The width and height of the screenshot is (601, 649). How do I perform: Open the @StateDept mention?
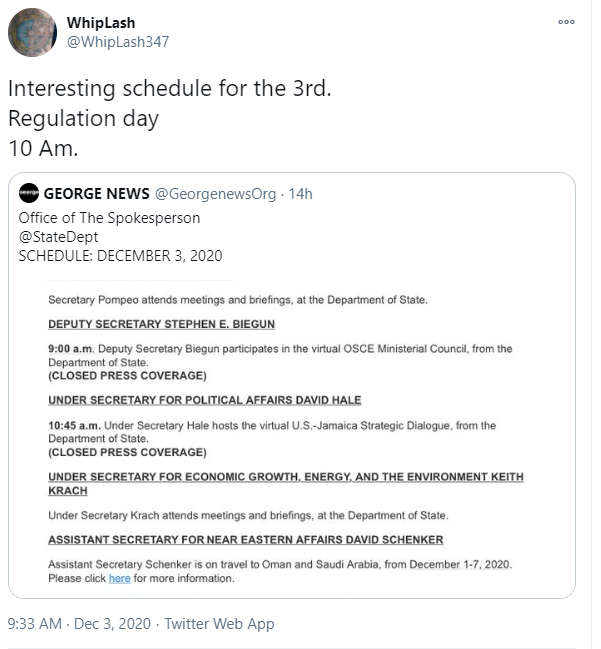[56, 237]
